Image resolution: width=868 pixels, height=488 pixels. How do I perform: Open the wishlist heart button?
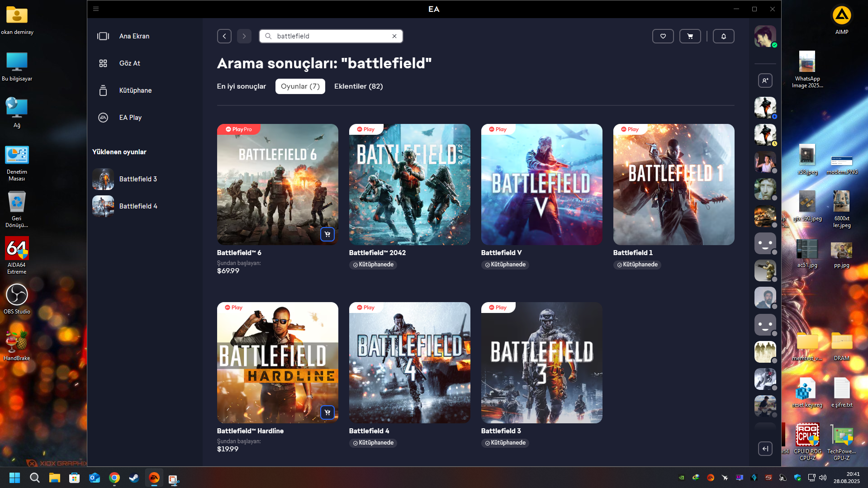pyautogui.click(x=663, y=36)
